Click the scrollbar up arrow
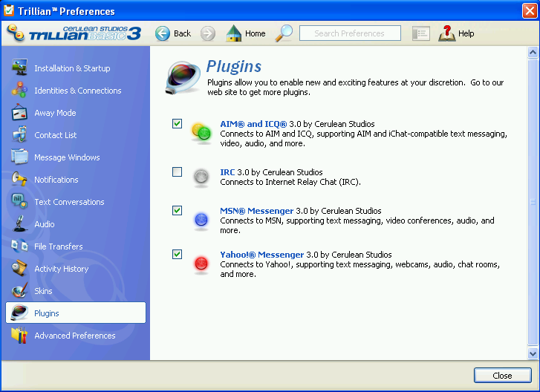Viewport: 540px width, 392px height. [x=533, y=53]
